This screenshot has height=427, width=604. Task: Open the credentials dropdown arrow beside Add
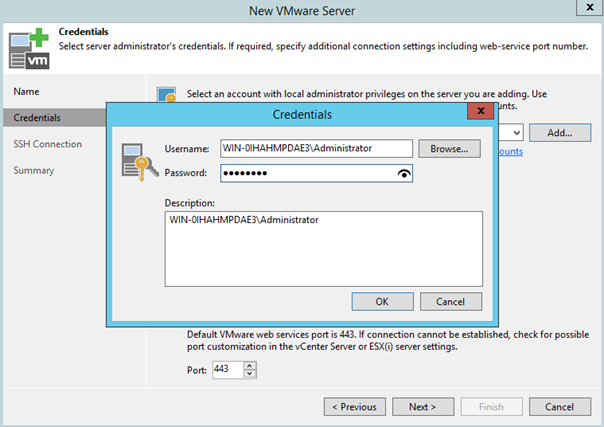(517, 133)
